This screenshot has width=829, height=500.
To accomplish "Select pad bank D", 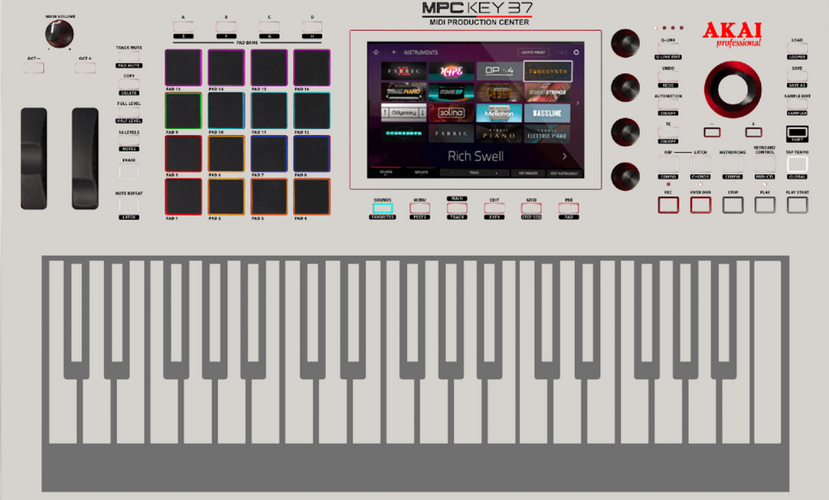I will [x=312, y=26].
